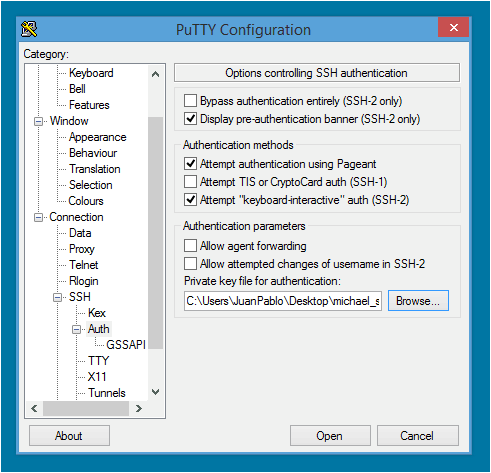This screenshot has width=491, height=473.
Task: Toggle Attempt authentication using Pageant
Action: tap(190, 164)
